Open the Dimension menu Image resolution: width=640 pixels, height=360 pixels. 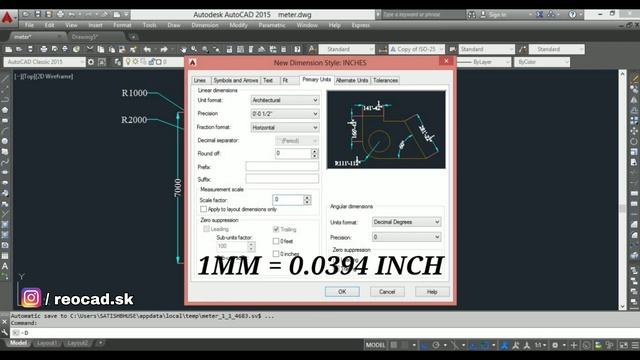click(x=205, y=25)
